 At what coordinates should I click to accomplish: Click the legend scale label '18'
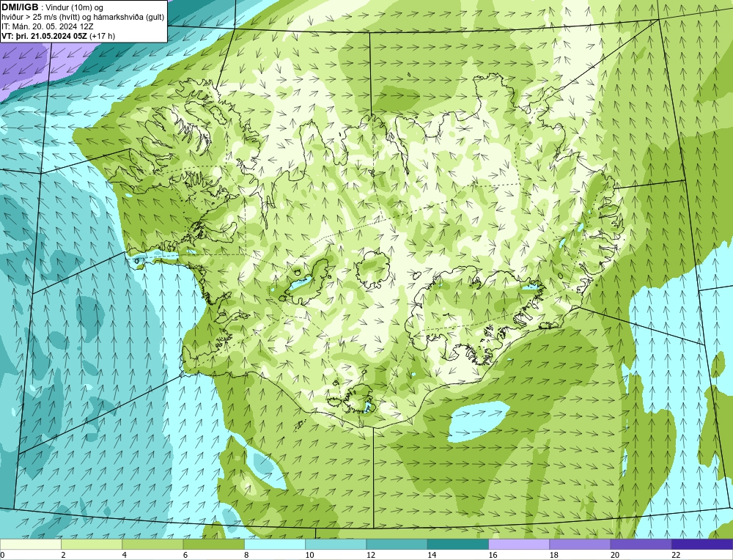[553, 555]
